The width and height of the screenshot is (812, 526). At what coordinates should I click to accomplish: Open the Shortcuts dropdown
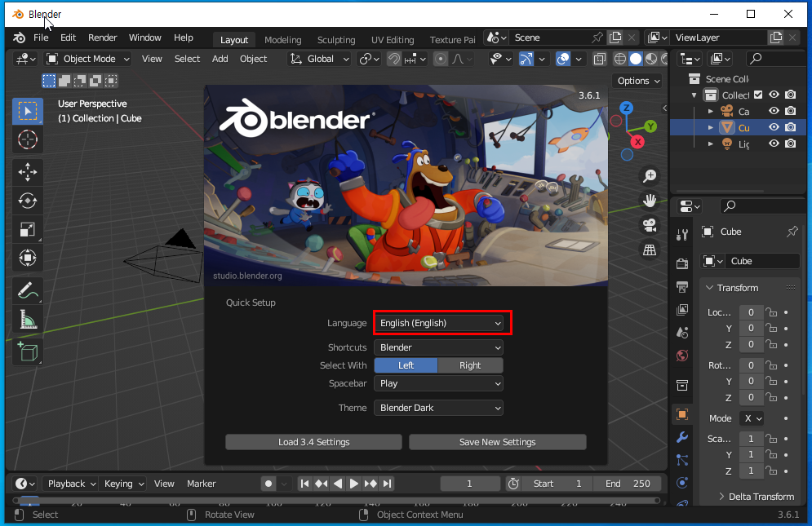[438, 347]
